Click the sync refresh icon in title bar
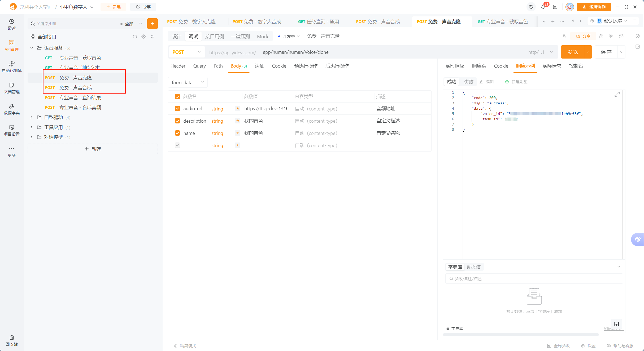The image size is (644, 351). pyautogui.click(x=531, y=7)
